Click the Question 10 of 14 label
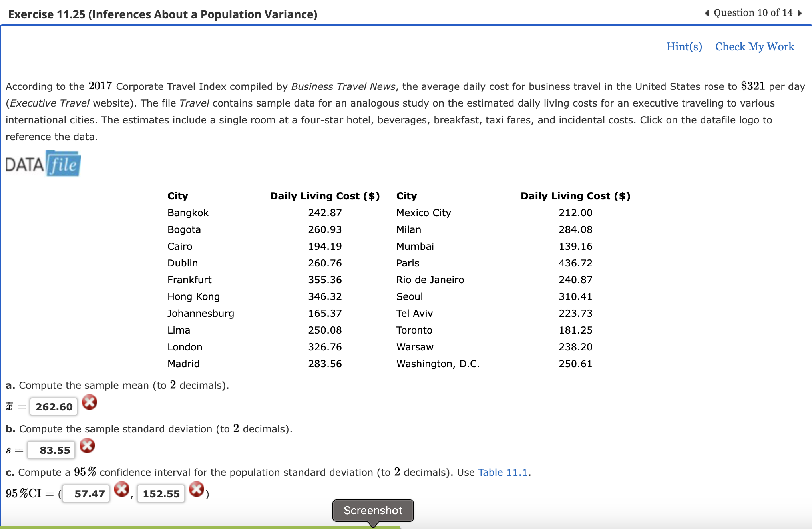 tap(753, 13)
